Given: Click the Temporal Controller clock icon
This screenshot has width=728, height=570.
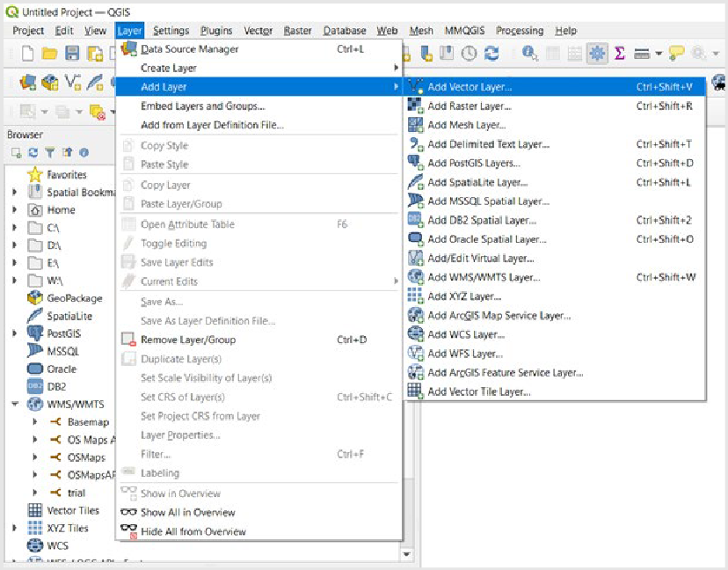Looking at the screenshot, I should (x=469, y=54).
